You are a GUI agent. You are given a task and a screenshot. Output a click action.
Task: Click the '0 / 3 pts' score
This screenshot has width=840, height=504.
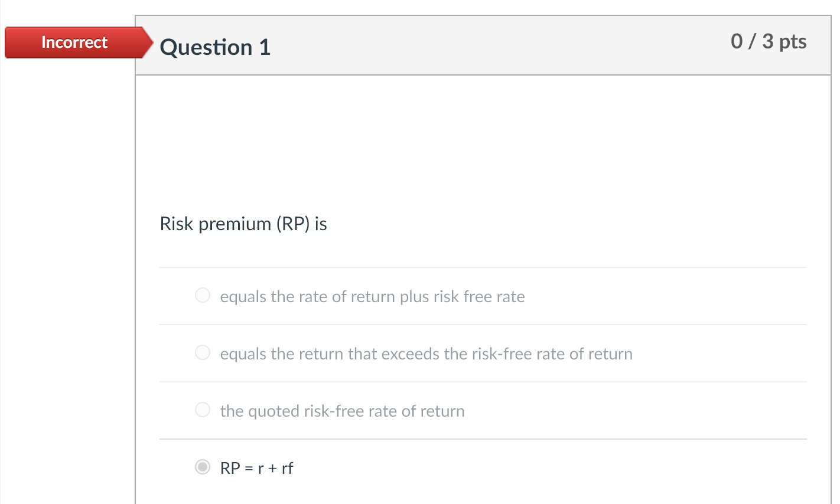768,41
